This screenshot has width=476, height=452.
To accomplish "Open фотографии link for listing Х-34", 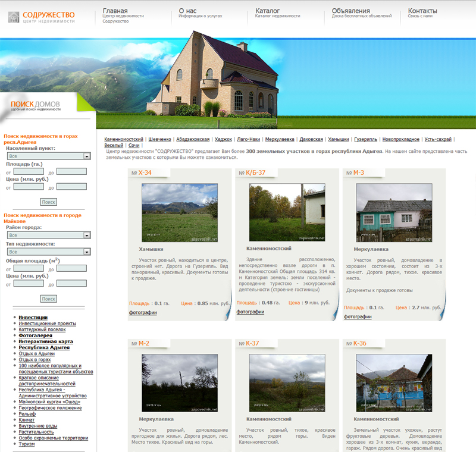I will click(143, 312).
